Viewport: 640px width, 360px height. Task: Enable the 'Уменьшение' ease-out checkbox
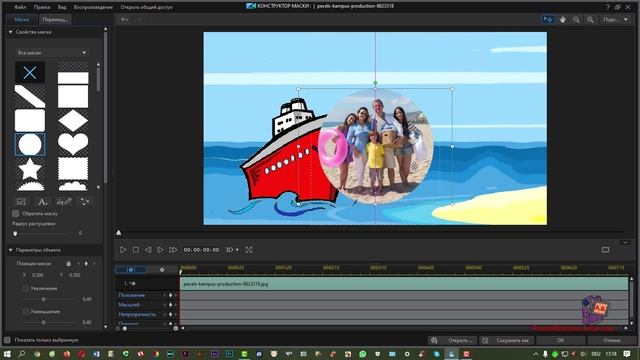coord(26,311)
